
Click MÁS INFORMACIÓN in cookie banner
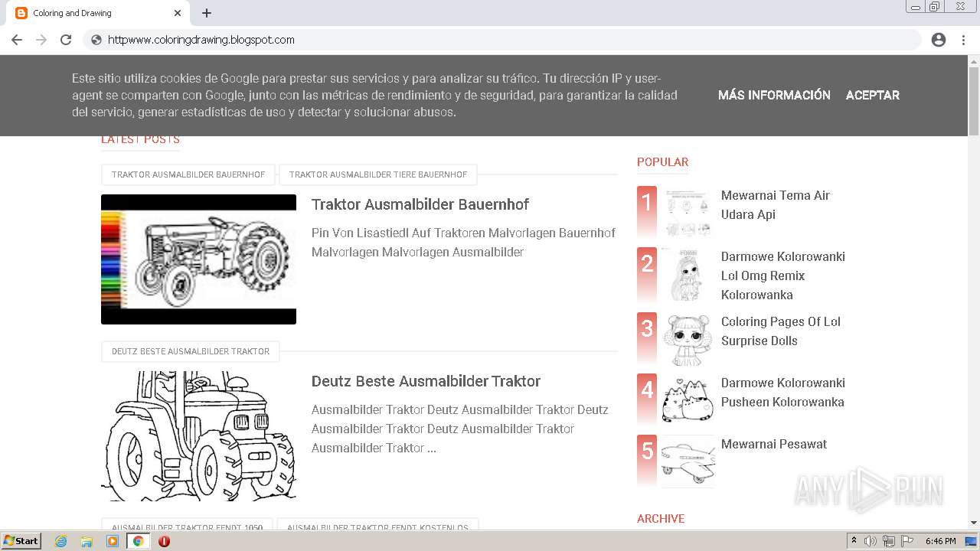click(774, 95)
